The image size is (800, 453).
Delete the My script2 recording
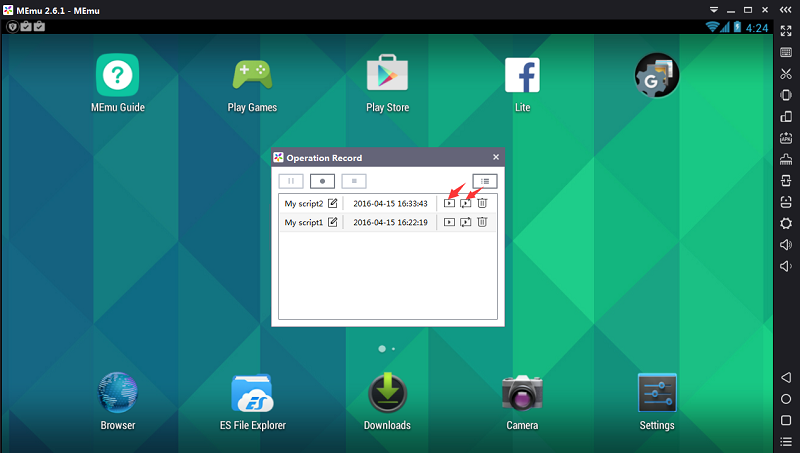tap(482, 203)
